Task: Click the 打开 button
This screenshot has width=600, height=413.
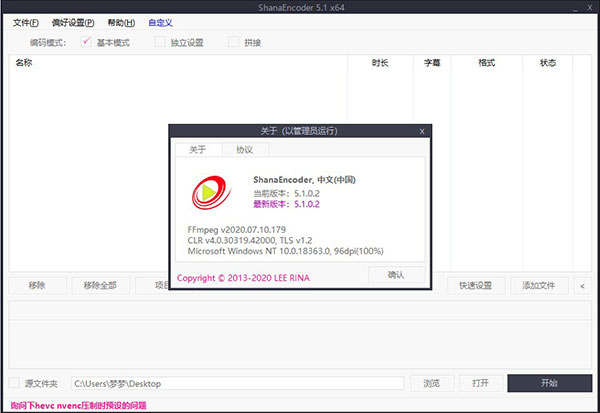Action: click(481, 383)
